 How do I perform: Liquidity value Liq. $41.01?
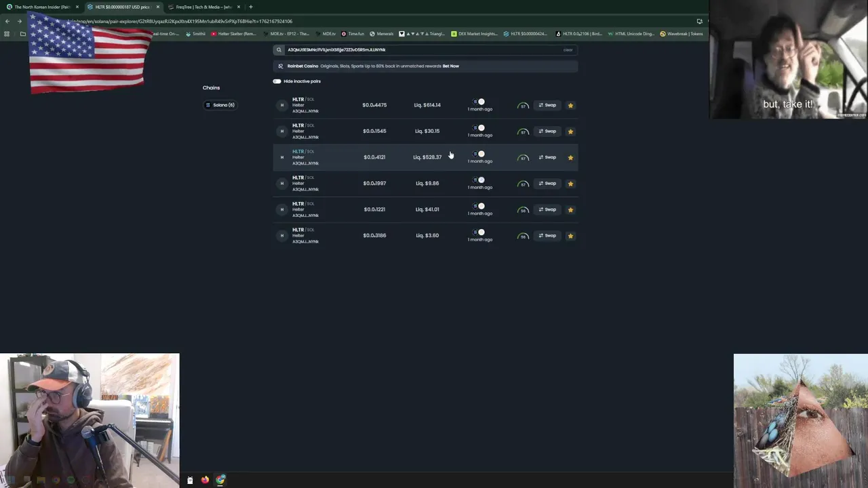point(427,209)
